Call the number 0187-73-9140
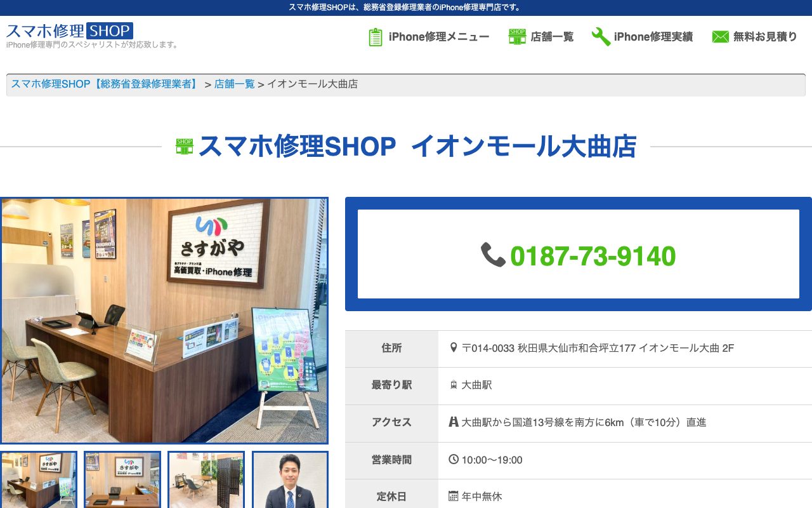This screenshot has height=508, width=812. (x=593, y=256)
